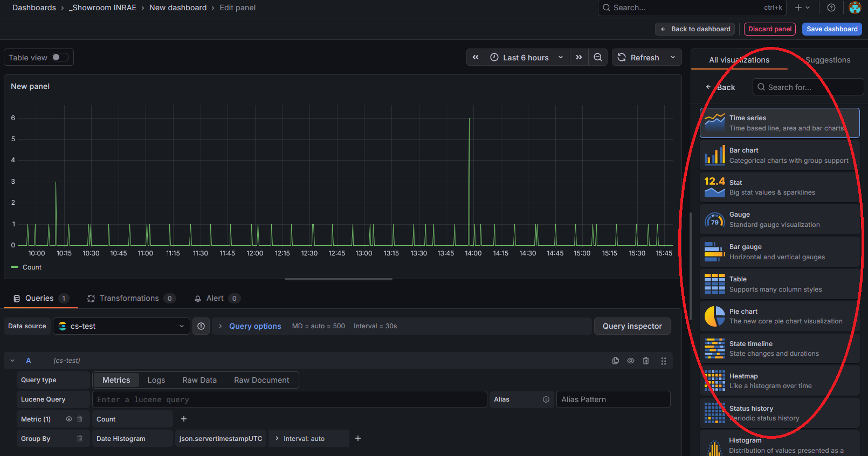Select the Gauge visualization icon

pos(715,219)
